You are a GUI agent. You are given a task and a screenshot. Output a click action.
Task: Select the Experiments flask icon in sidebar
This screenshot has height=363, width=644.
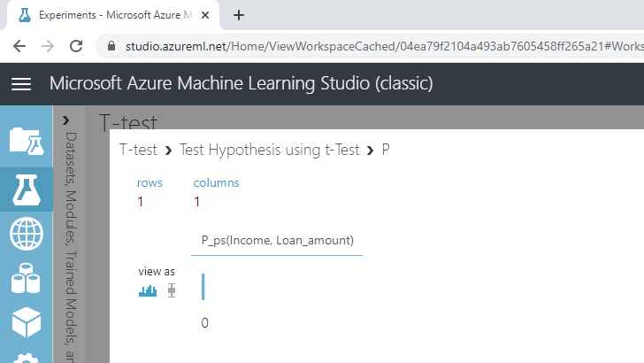pos(27,189)
